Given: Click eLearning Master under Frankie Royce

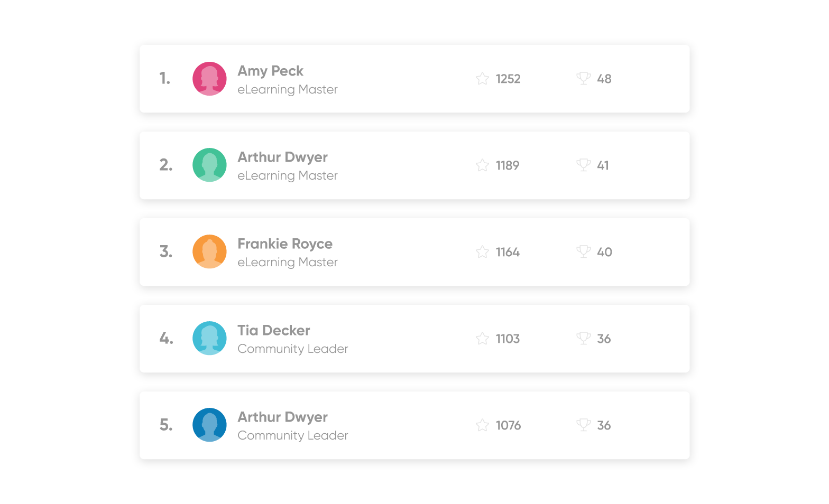Looking at the screenshot, I should 288,263.
